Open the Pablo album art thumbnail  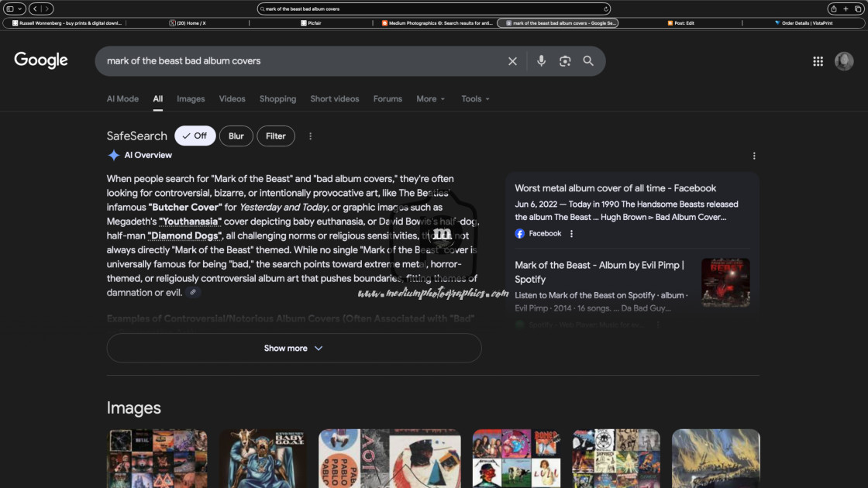(389, 458)
